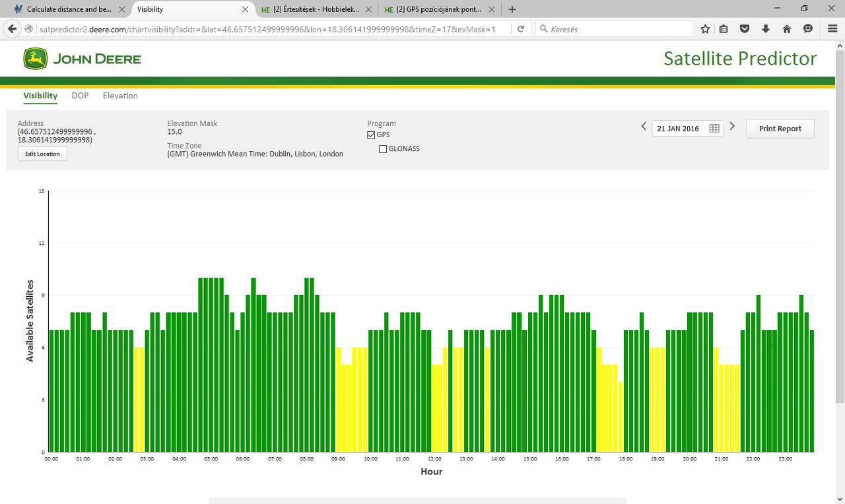Close the Visibility tab

tap(246, 9)
